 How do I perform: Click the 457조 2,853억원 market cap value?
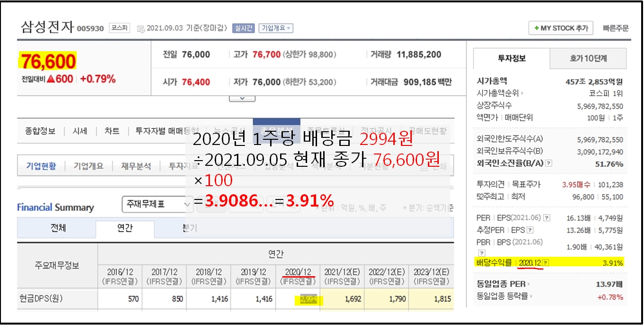point(594,81)
